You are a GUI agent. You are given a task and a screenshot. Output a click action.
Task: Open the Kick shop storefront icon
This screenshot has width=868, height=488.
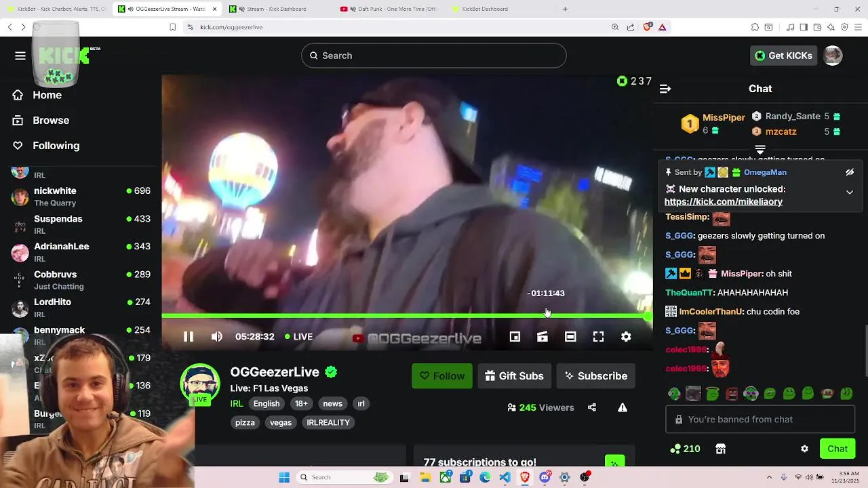pos(721,449)
